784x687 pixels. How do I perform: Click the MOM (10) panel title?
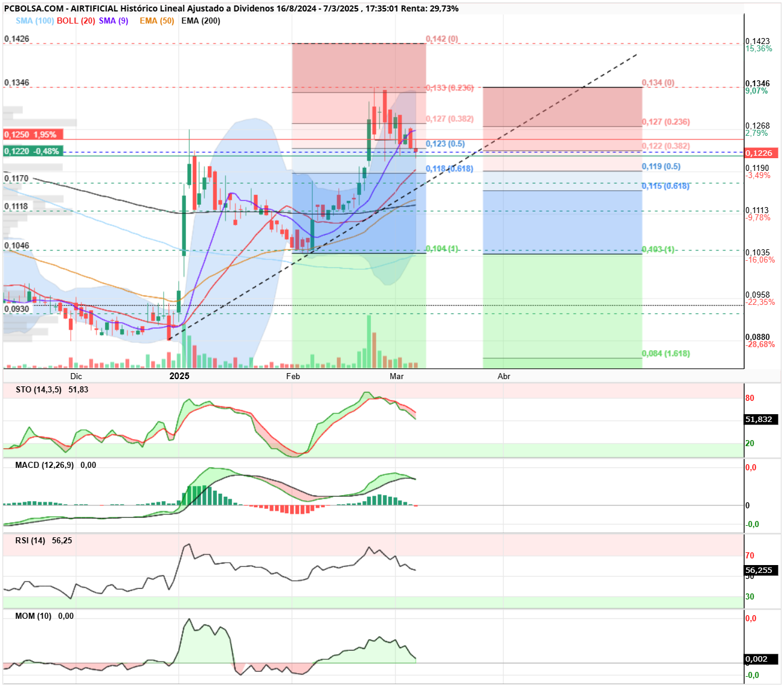(x=33, y=616)
